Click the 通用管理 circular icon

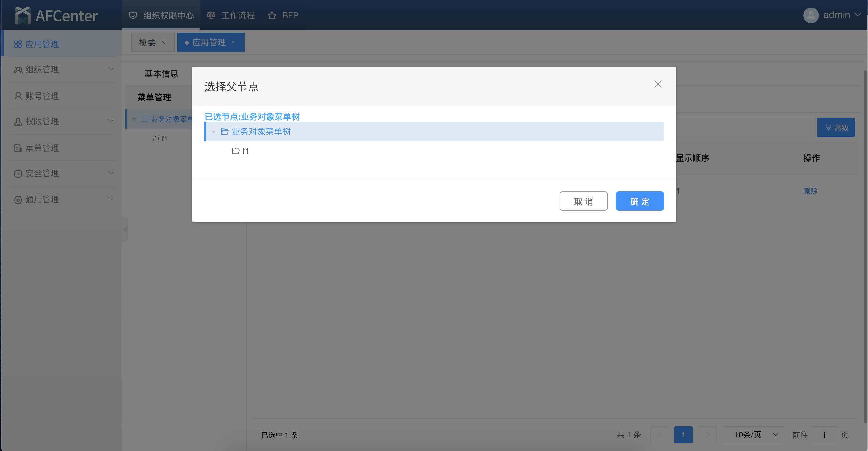(18, 200)
